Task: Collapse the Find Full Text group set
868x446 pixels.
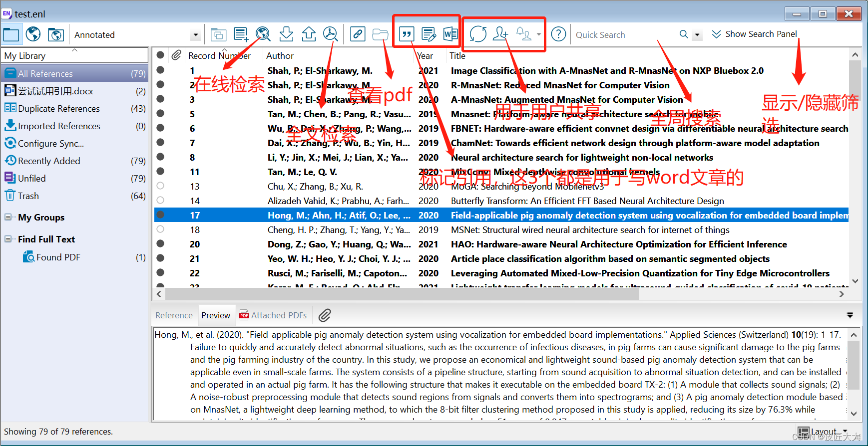Action: coord(8,239)
